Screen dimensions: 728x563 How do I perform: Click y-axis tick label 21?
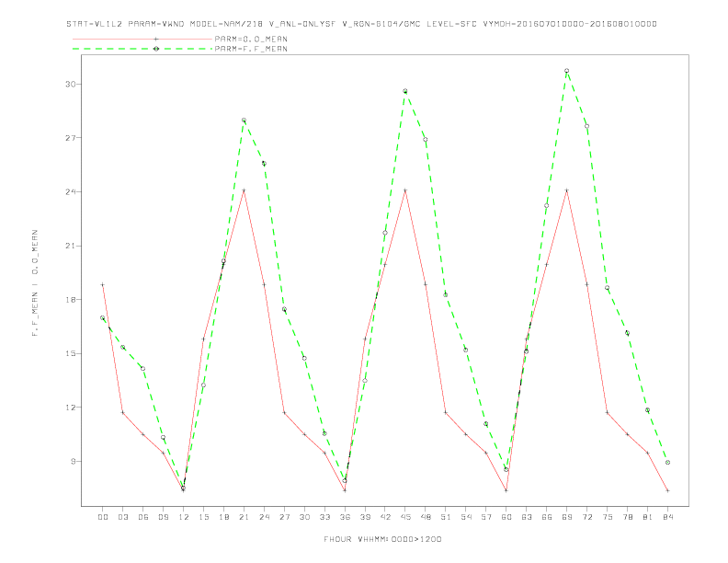pyautogui.click(x=70, y=246)
